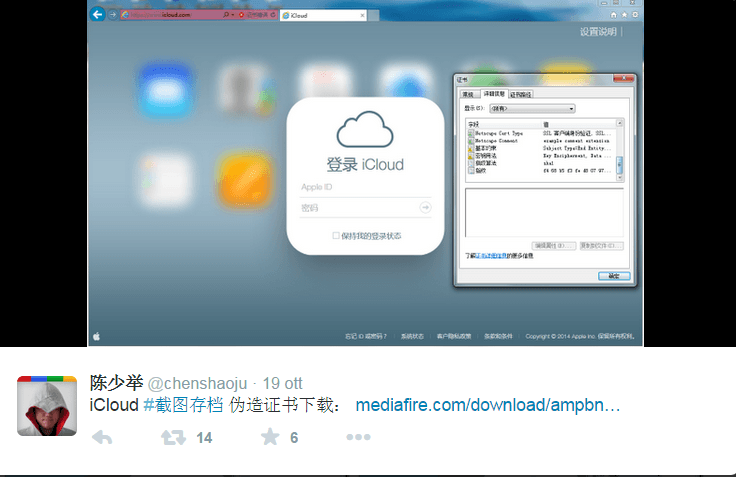Open the 陈少举 profile name
This screenshot has width=736, height=477.
click(x=116, y=383)
